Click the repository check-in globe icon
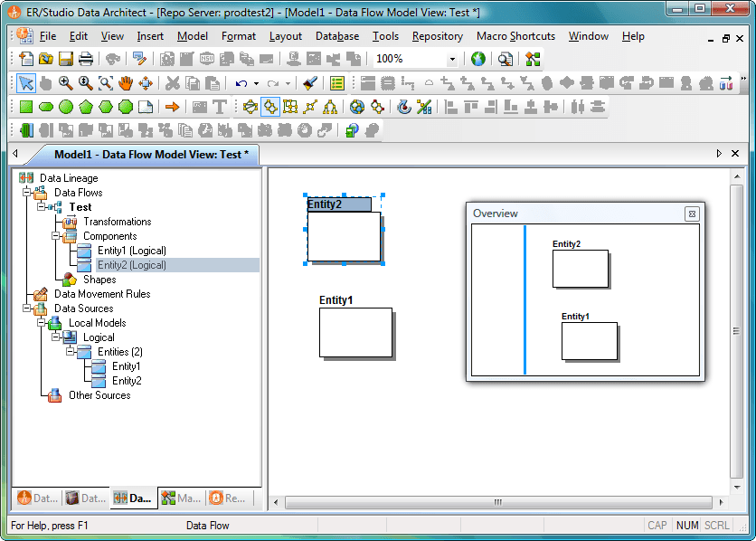This screenshot has height=541, width=756. point(352,130)
